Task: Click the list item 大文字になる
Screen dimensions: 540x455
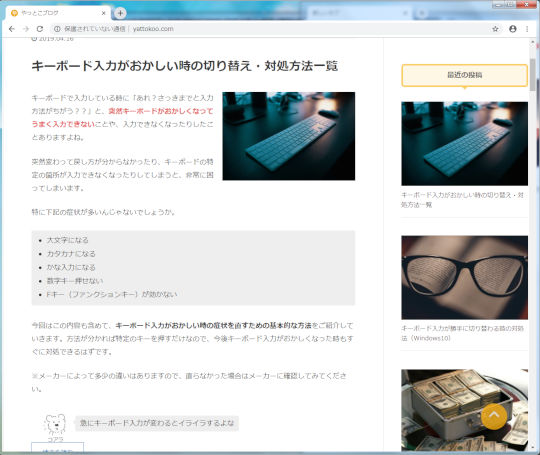Action: coord(68,240)
